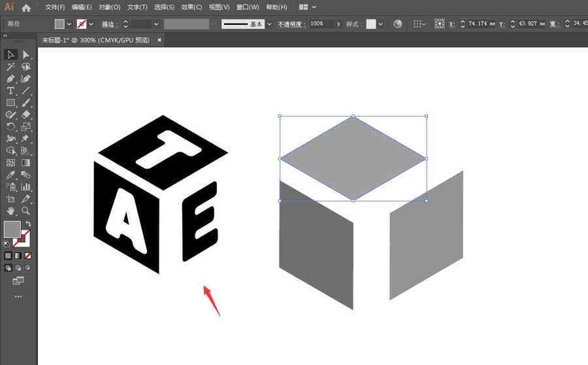Image resolution: width=588 pixels, height=365 pixels.
Task: Select the Artboard tool
Action: click(x=10, y=199)
